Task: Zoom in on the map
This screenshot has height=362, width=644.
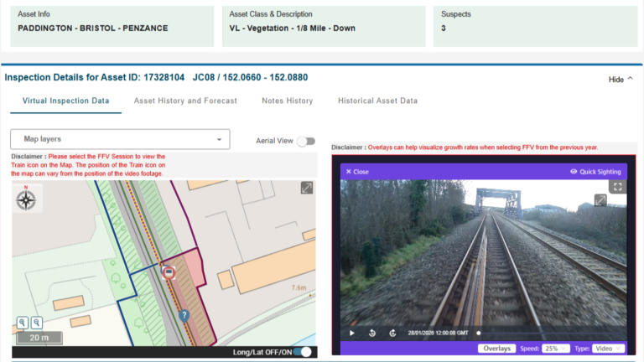Action: [x=23, y=323]
